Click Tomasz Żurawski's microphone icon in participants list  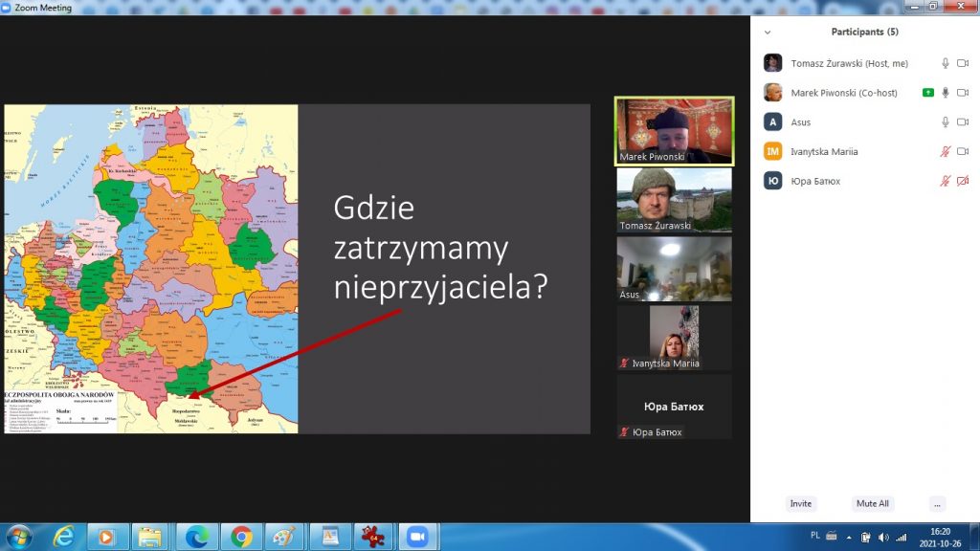pyautogui.click(x=946, y=64)
